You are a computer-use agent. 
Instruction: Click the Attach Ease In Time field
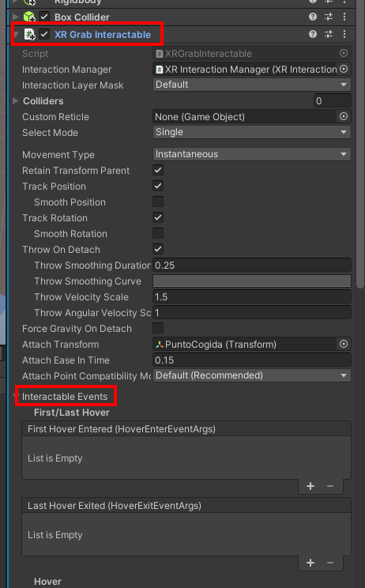(252, 360)
